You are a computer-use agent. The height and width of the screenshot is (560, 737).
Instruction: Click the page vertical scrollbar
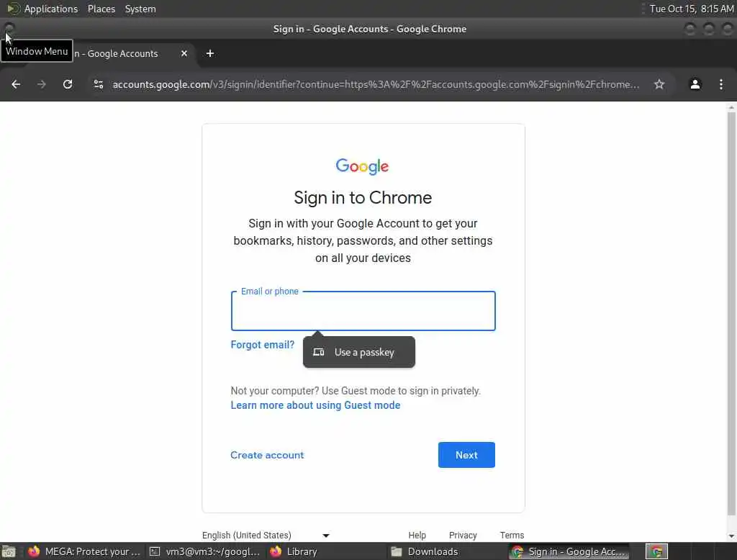pyautogui.click(x=731, y=312)
